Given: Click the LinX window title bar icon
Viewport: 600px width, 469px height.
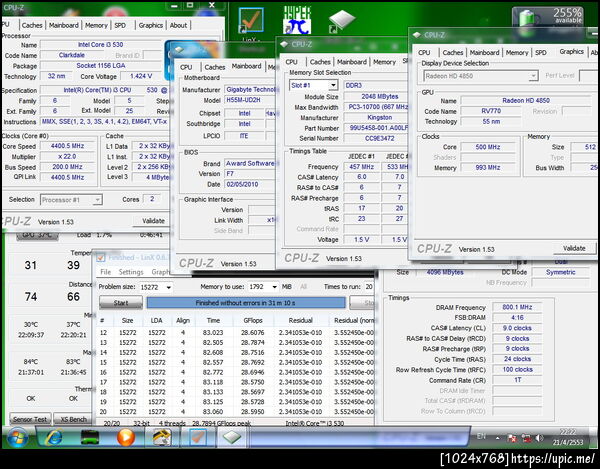Looking at the screenshot, I should click(x=101, y=257).
